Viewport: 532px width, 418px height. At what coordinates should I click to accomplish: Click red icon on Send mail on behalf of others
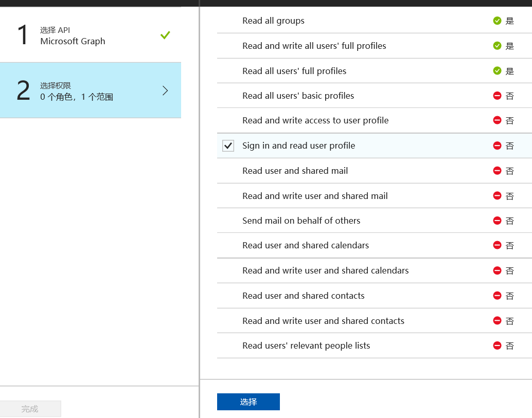coord(497,221)
